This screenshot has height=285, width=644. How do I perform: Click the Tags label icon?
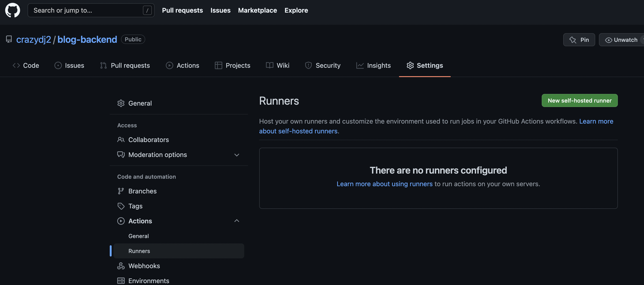click(x=121, y=206)
